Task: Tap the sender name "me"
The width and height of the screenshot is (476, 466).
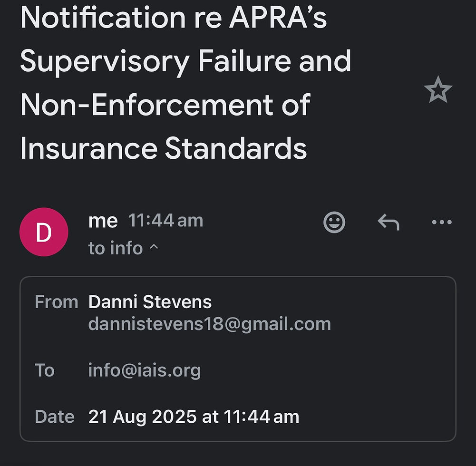Action: click(103, 221)
